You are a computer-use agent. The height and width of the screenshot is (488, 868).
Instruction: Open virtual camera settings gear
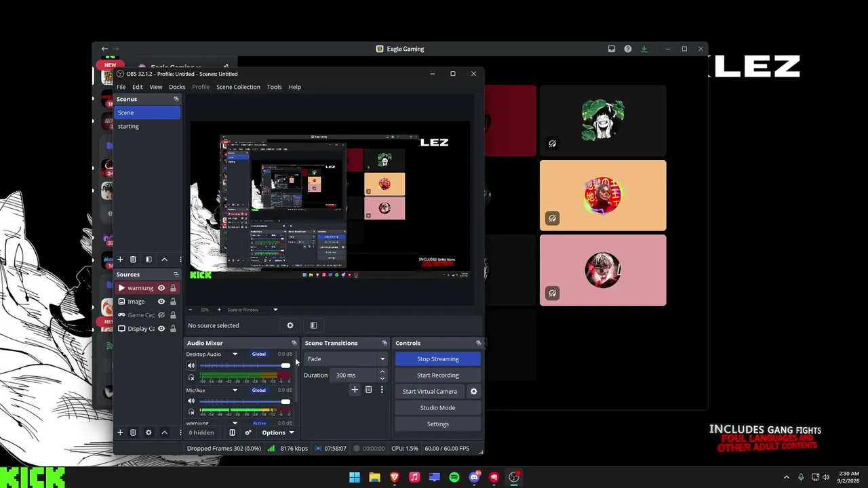pyautogui.click(x=474, y=391)
